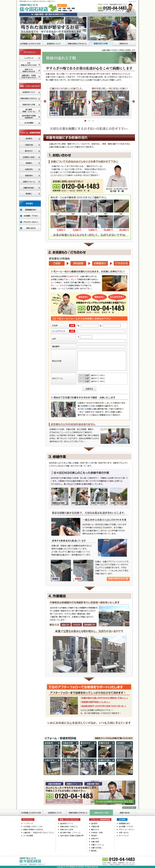Click the 問合せ内容 text area
155x868 pixels.
(102, 360)
